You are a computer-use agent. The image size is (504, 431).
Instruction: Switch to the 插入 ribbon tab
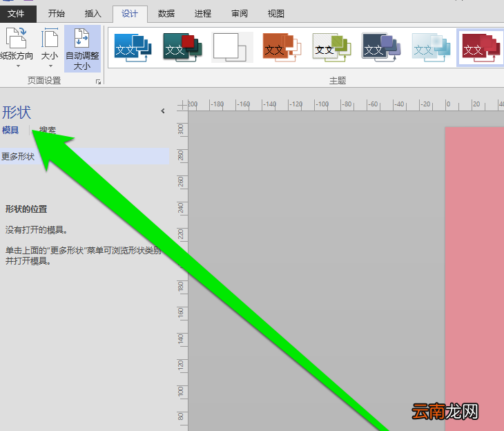(x=93, y=14)
